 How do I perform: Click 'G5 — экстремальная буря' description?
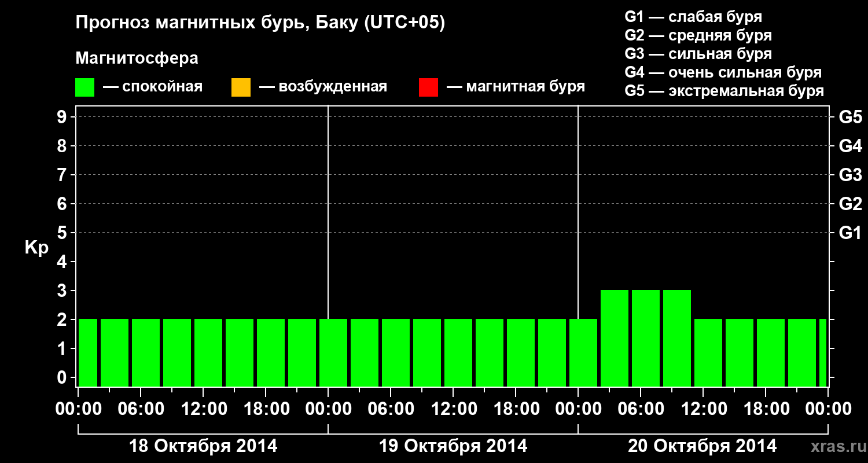click(x=724, y=91)
